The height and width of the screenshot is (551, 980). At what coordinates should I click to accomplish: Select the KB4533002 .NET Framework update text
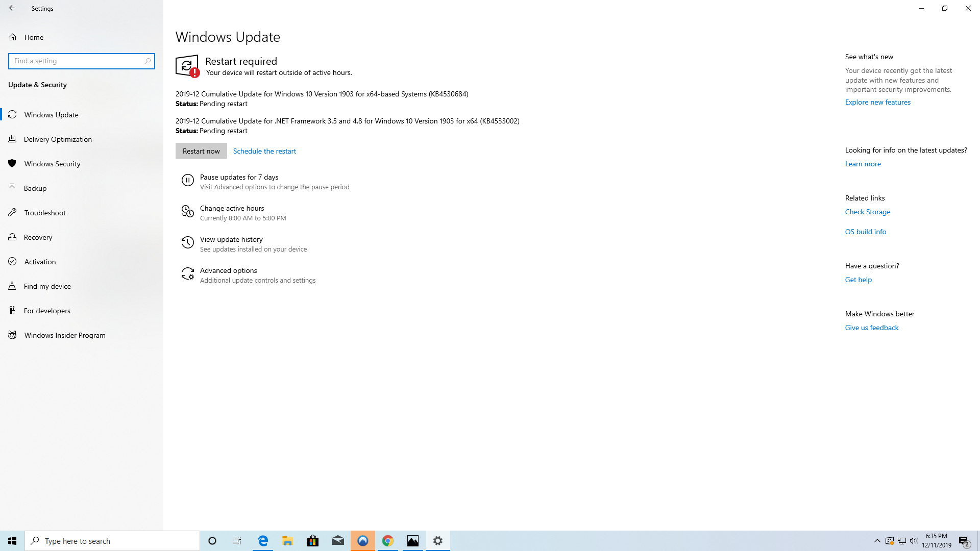347,121
